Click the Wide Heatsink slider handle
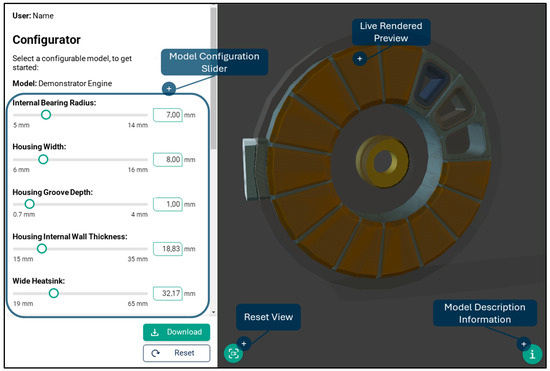550x371 pixels. [54, 293]
